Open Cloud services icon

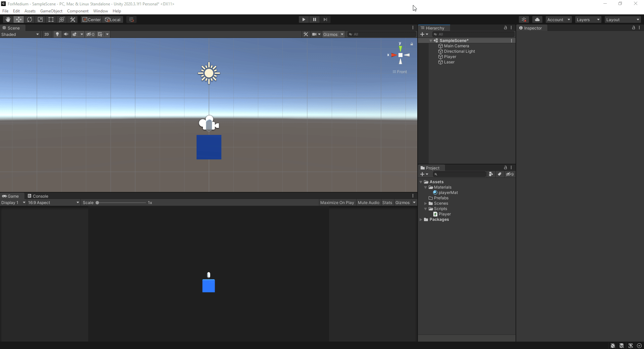[x=537, y=19]
